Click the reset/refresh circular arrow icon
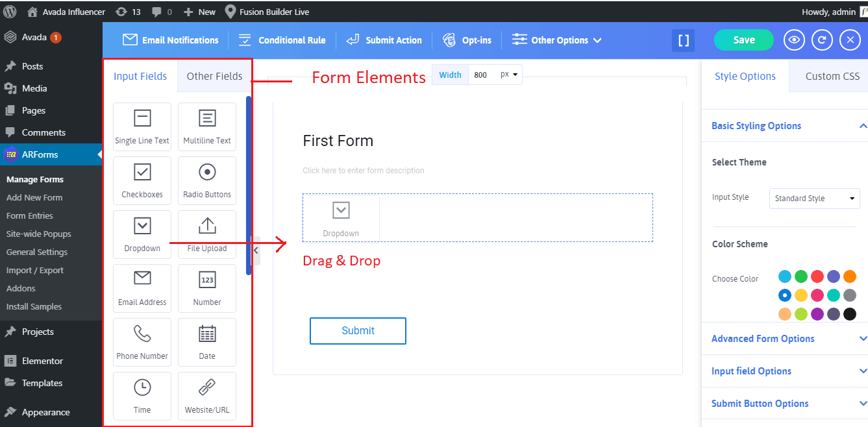This screenshot has height=427, width=868. coord(822,40)
